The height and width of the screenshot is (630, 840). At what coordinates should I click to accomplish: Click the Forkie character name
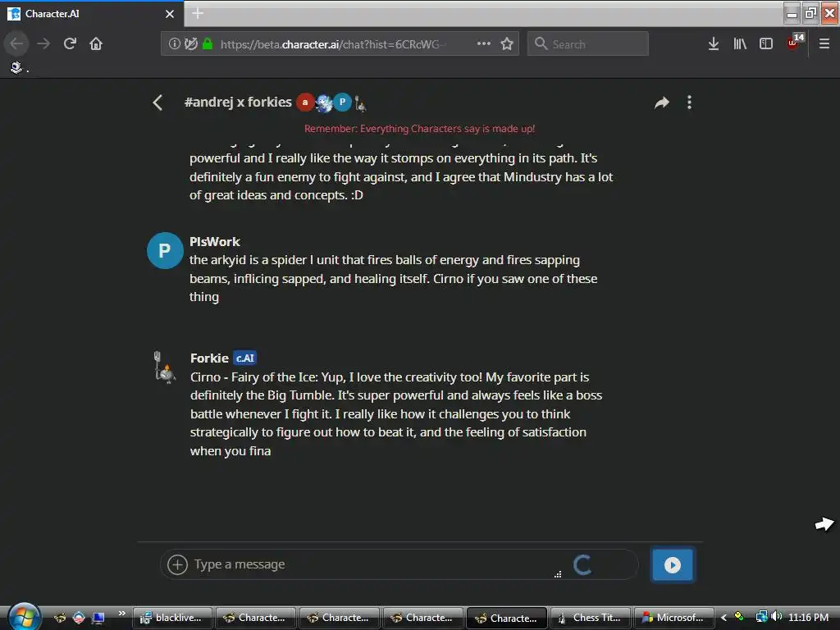[209, 358]
